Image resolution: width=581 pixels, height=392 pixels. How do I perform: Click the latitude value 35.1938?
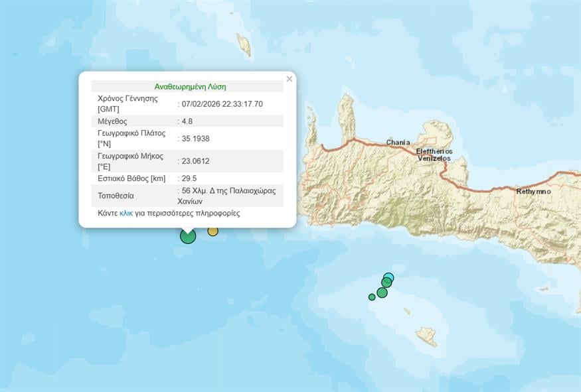pos(195,139)
